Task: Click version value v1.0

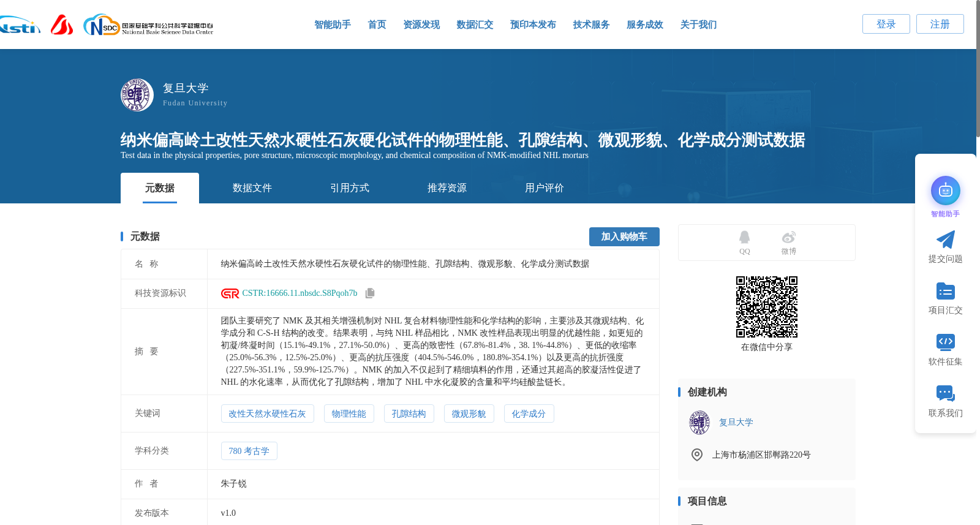Action: coord(228,513)
